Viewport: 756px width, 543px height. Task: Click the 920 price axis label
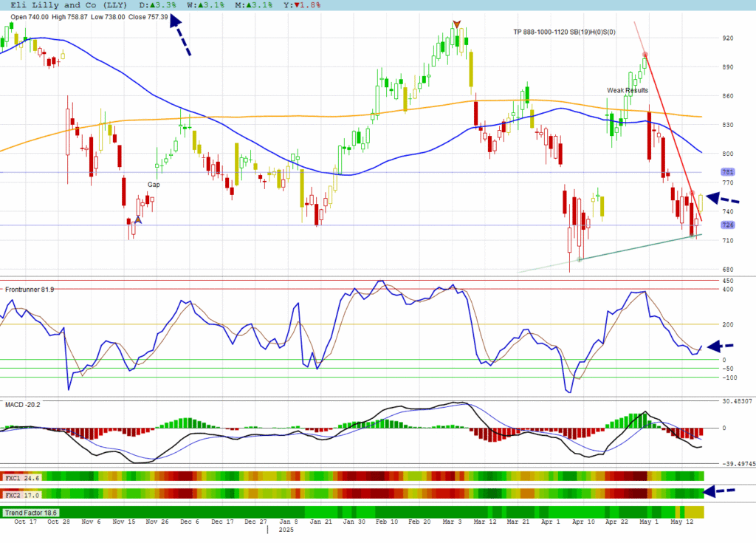727,38
